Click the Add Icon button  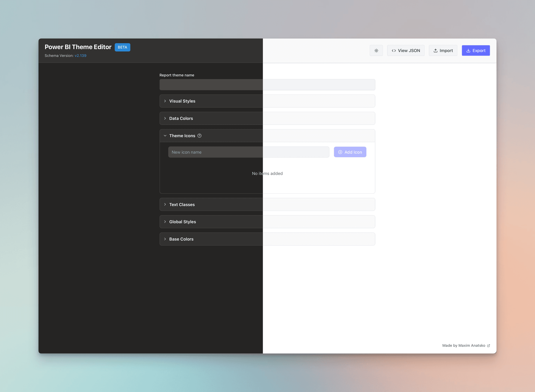[x=350, y=152]
